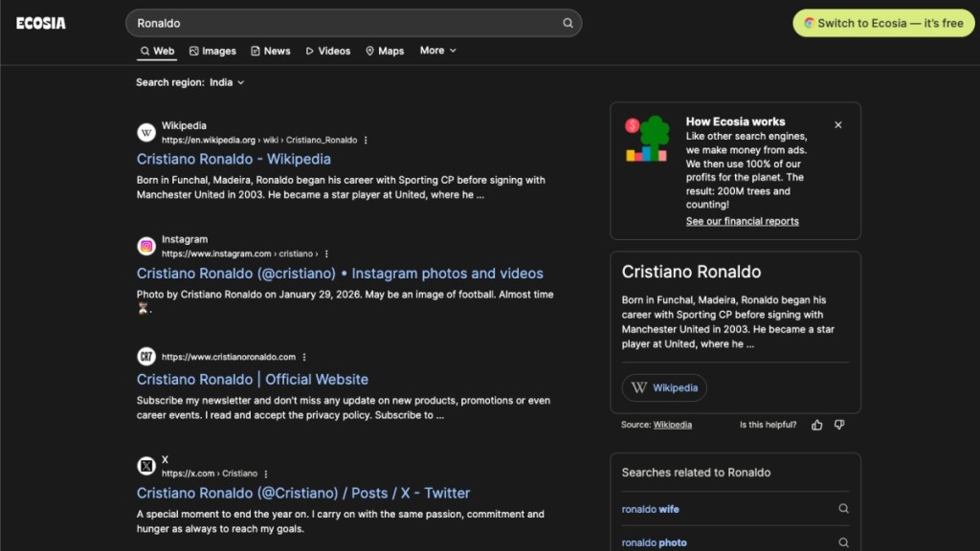Click the "Switch to Ecosia — it's free" button
This screenshot has width=980, height=551.
click(882, 22)
